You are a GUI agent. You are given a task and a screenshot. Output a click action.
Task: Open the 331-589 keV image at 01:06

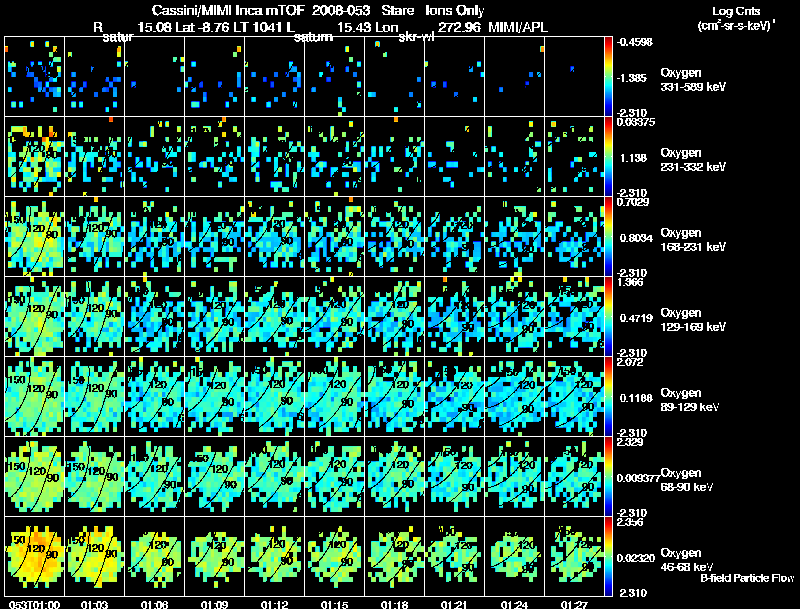155,77
